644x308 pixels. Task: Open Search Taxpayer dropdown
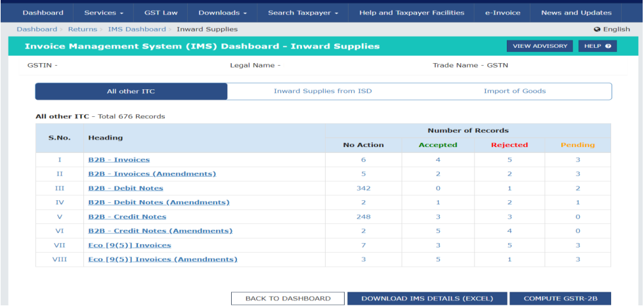pyautogui.click(x=303, y=12)
